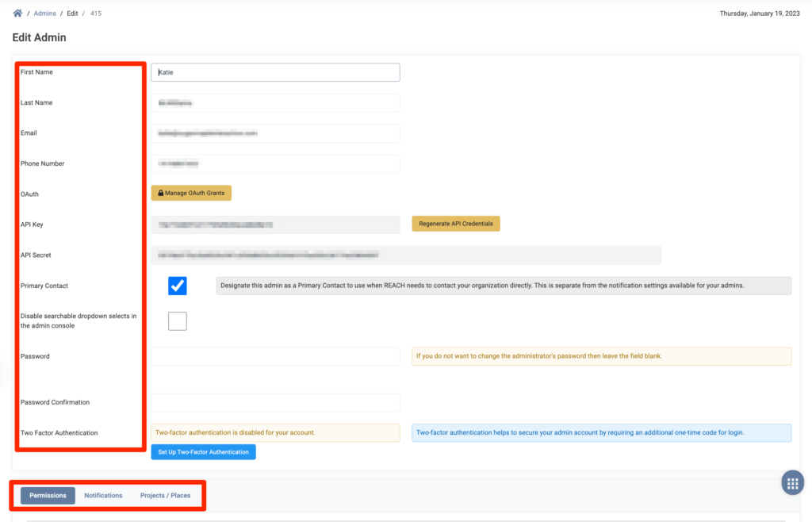Go to the home icon in breadcrumb

pos(17,13)
